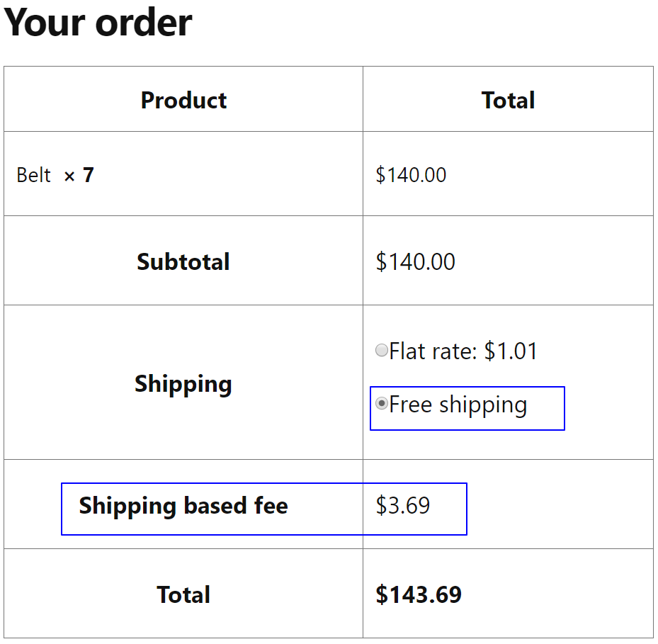Click the bold $143.69 total amount
658x644 pixels.
pyautogui.click(x=419, y=594)
